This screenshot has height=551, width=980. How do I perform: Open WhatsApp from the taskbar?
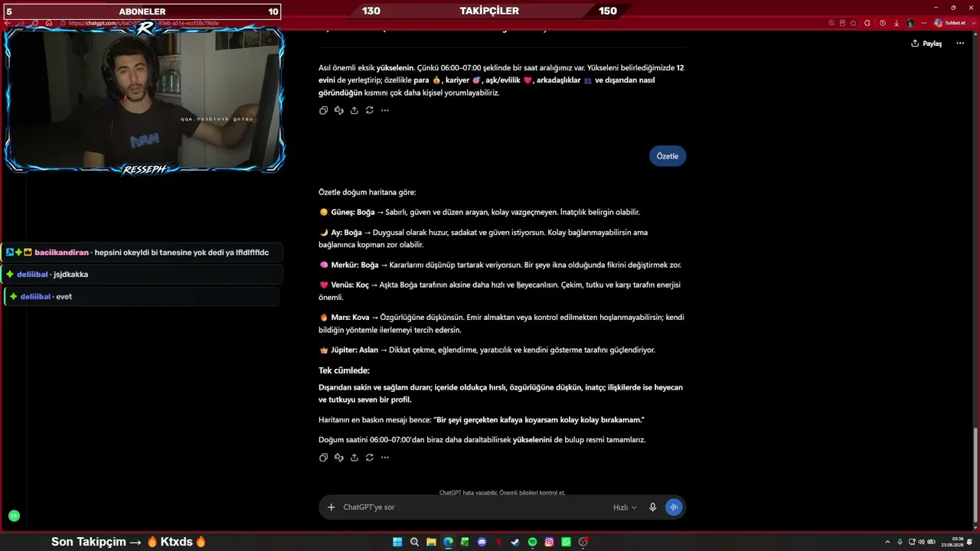click(x=566, y=542)
